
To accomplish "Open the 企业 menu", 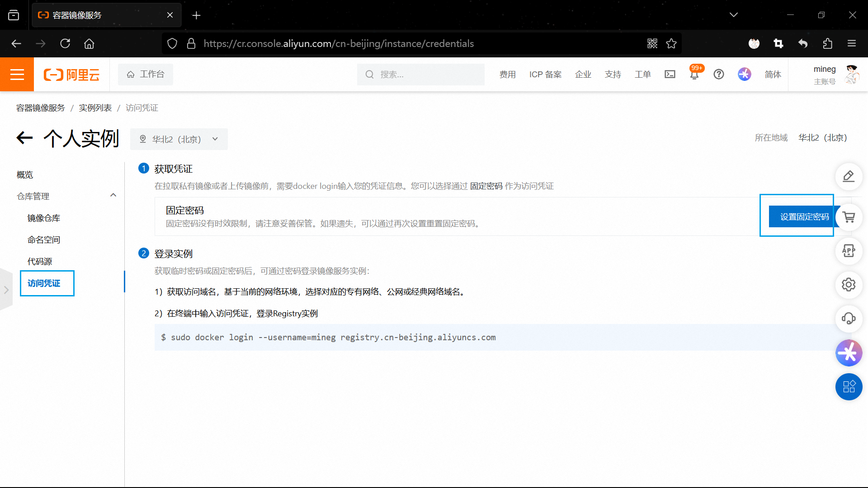I will point(583,74).
